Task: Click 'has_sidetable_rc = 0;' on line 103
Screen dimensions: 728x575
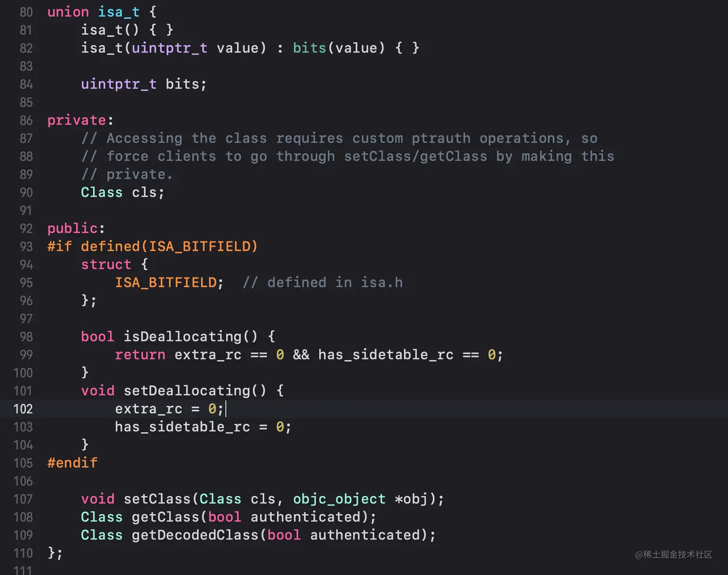Action: coord(203,427)
